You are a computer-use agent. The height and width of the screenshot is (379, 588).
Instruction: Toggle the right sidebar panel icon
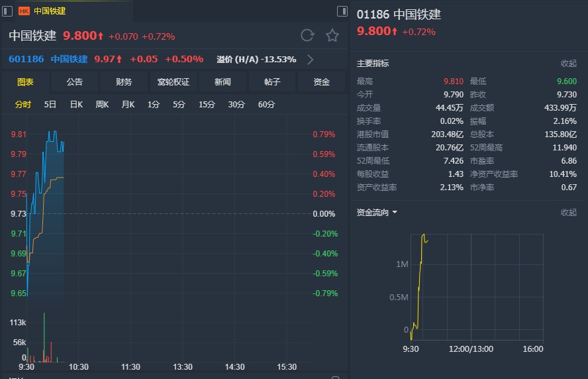pos(342,11)
